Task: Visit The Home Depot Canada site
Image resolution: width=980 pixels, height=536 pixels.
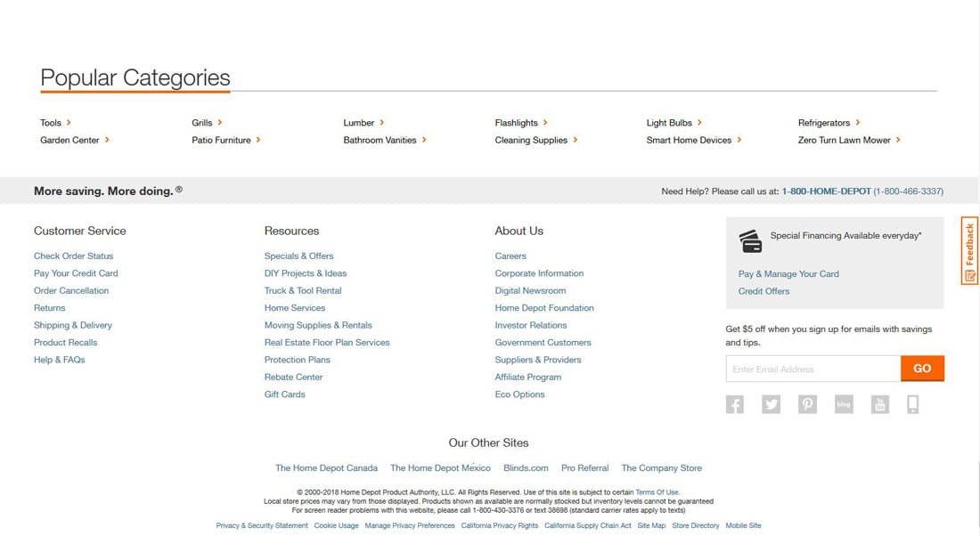Action: [326, 468]
